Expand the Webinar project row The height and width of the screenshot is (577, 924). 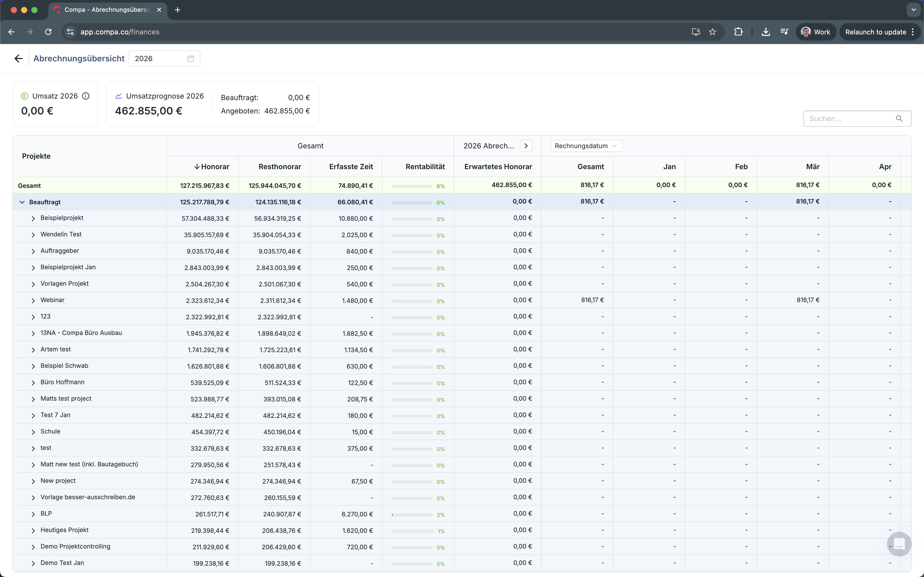33,300
